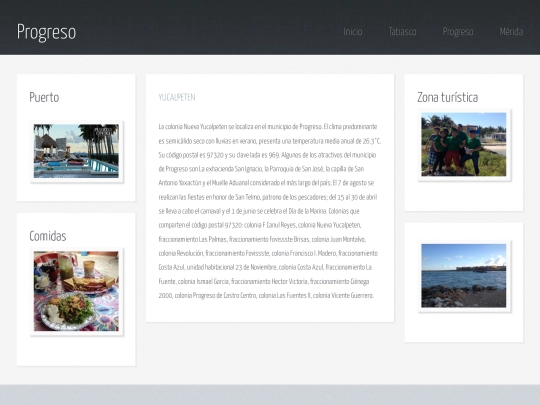Click the line mentioning Día de la Marina
The height and width of the screenshot is (405, 540).
[x=259, y=211]
